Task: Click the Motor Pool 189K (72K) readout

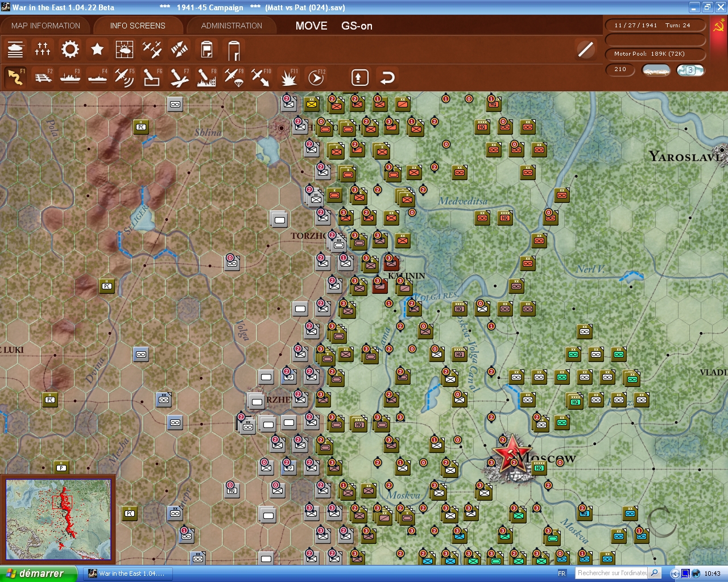Action: pyautogui.click(x=656, y=54)
